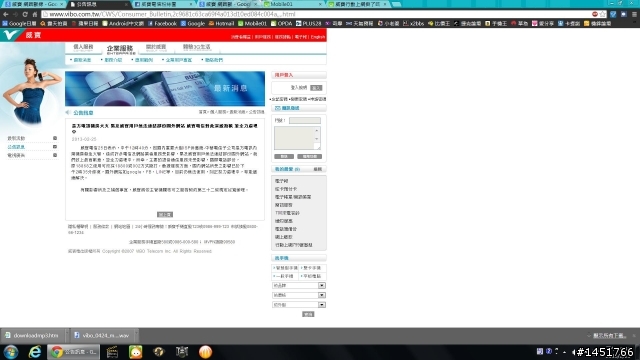Open the first brand dropdown in the phone search

(298, 285)
